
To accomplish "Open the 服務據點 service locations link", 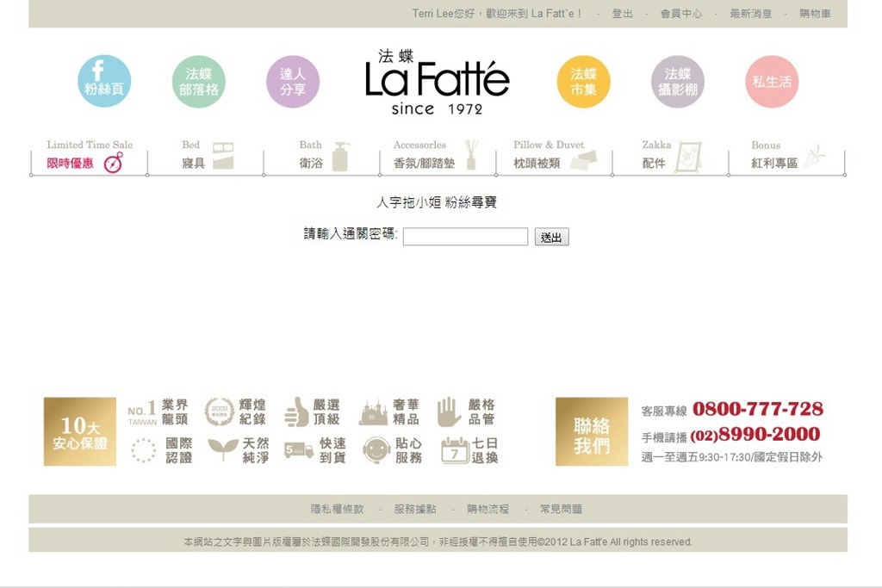I will (415, 510).
